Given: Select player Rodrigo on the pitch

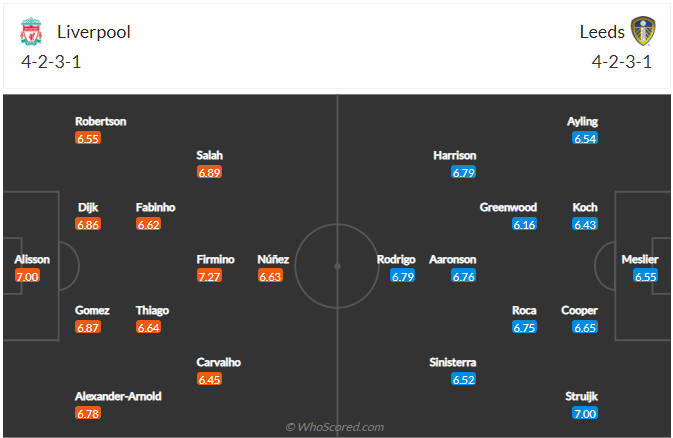Looking at the screenshot, I should [396, 259].
